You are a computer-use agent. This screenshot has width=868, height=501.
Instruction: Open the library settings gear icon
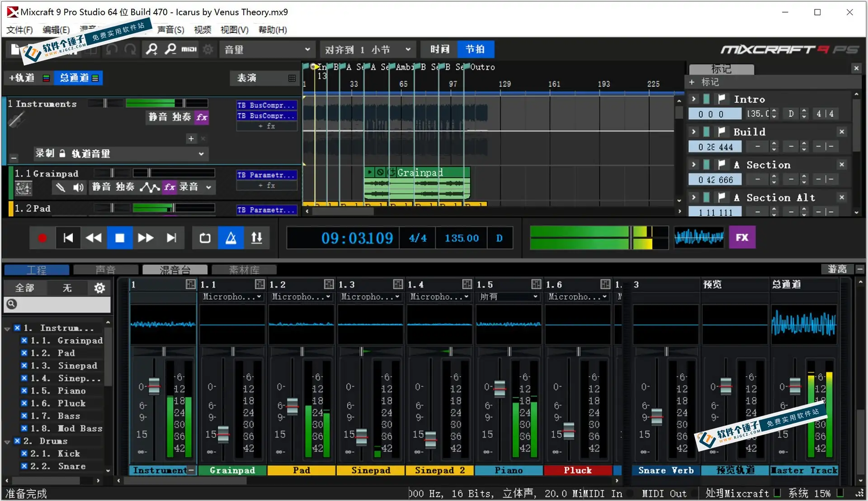point(99,288)
